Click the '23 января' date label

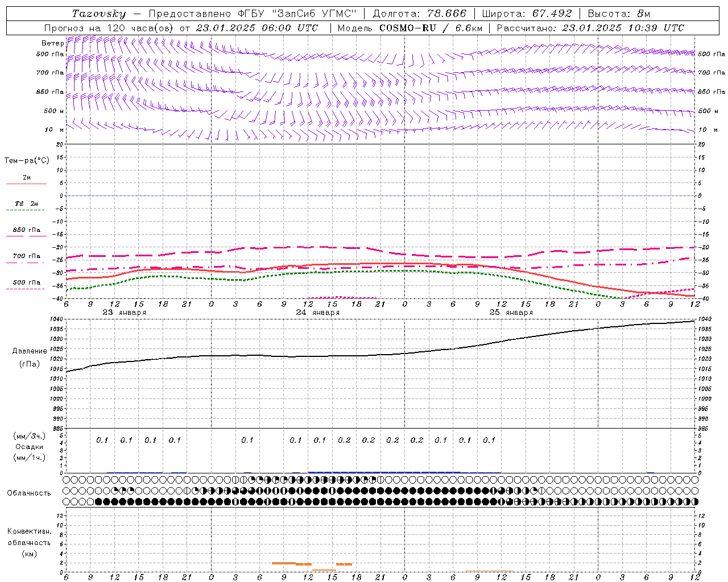124,313
